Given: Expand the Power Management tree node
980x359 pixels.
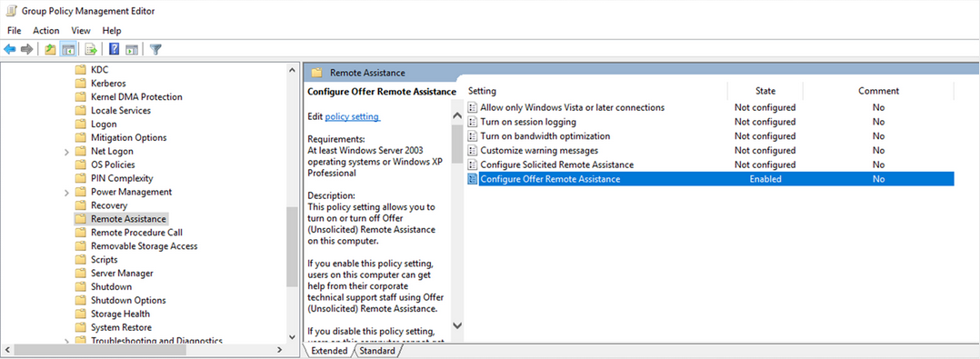Looking at the screenshot, I should (x=66, y=193).
